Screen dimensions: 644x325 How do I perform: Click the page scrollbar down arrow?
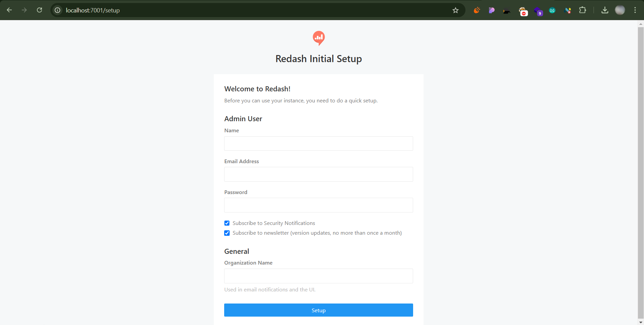tap(641, 322)
